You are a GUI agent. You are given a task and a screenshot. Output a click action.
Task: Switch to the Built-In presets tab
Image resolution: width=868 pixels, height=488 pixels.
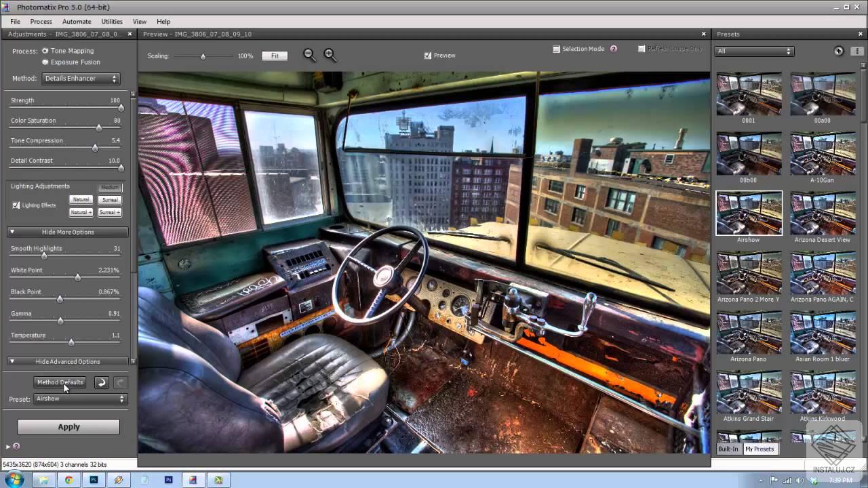click(x=728, y=449)
